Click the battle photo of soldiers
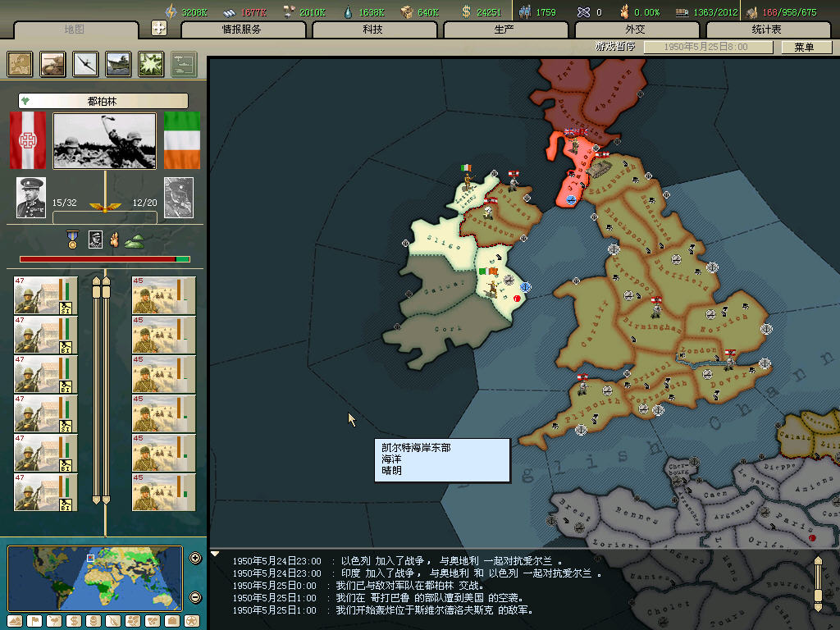840x630 pixels. (105, 141)
